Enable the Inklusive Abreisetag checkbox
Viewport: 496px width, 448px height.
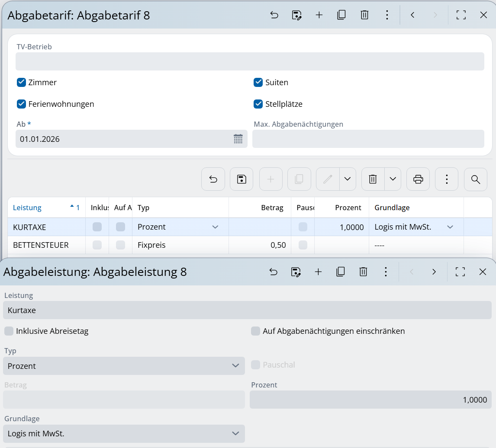pyautogui.click(x=9, y=331)
